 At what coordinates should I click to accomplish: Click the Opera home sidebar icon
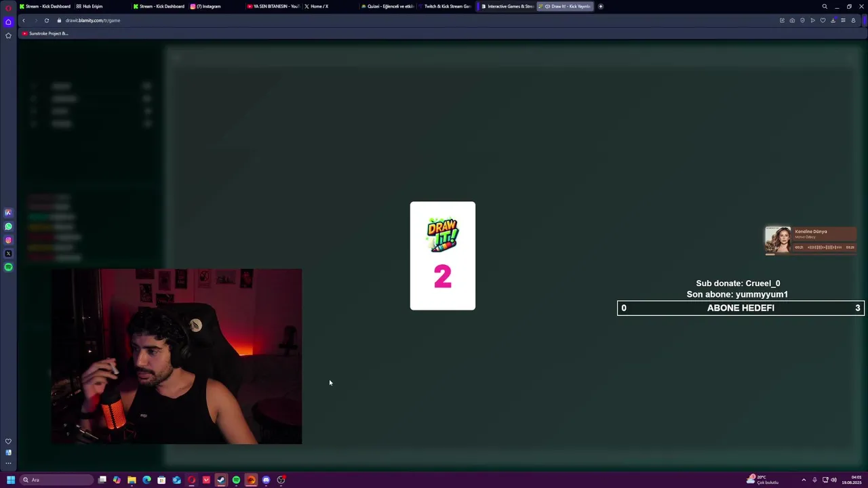click(8, 22)
